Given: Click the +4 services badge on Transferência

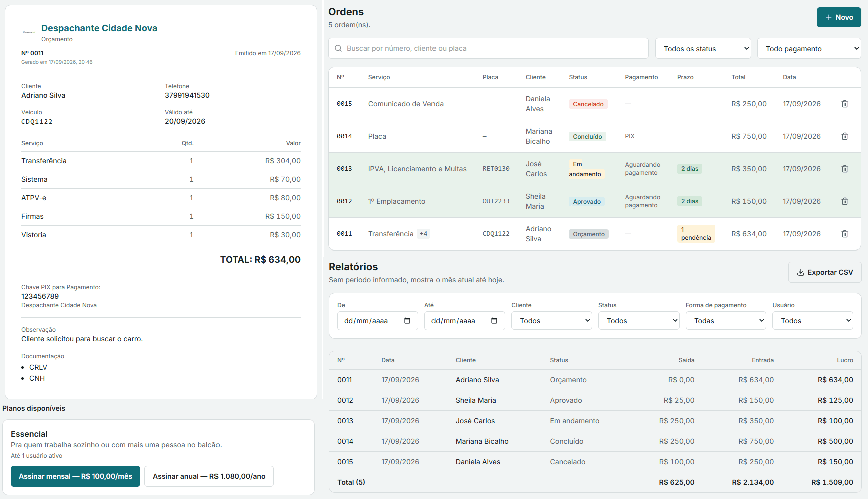Looking at the screenshot, I should (x=424, y=234).
